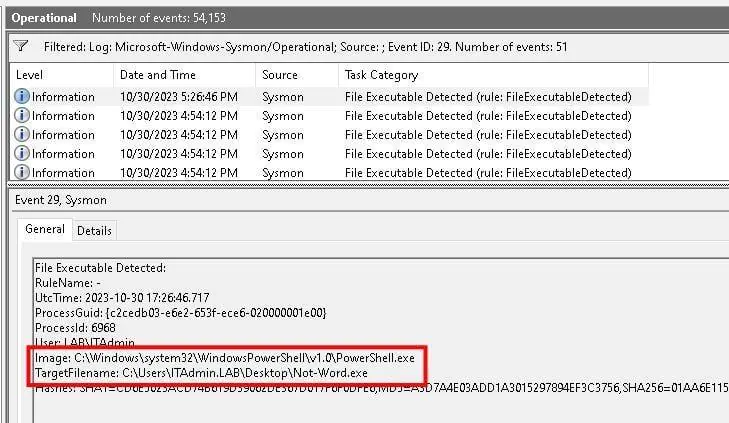Click the TargetFilename line with Not-Word.exe
Screen dimensions: 729x423
pos(201,373)
